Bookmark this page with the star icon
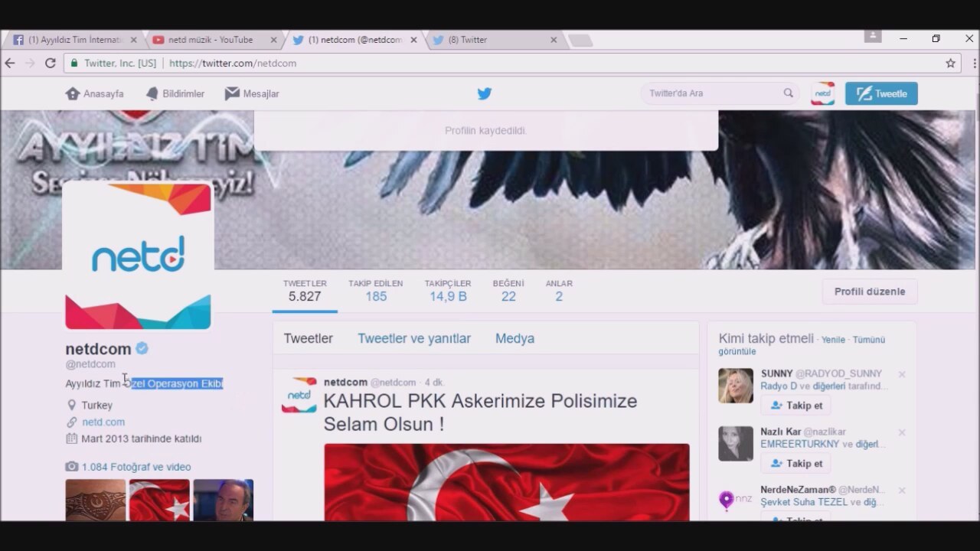This screenshot has height=551, width=980. pos(950,64)
